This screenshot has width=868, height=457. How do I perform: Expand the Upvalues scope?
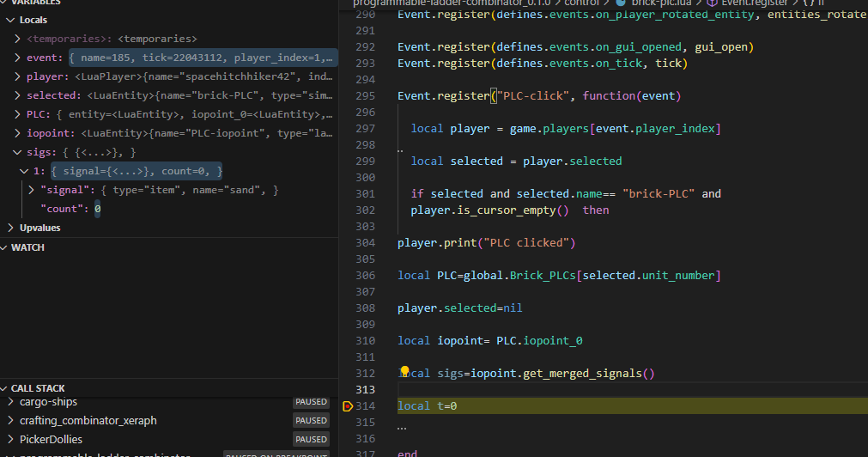click(x=10, y=228)
